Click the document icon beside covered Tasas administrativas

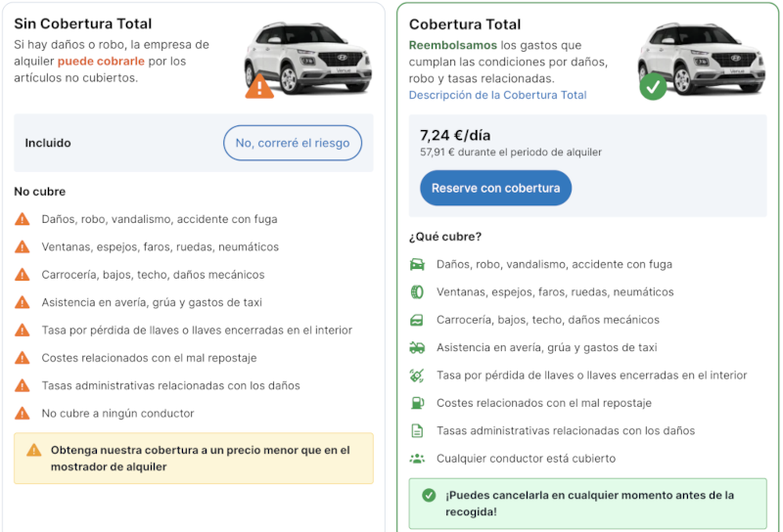coord(417,430)
